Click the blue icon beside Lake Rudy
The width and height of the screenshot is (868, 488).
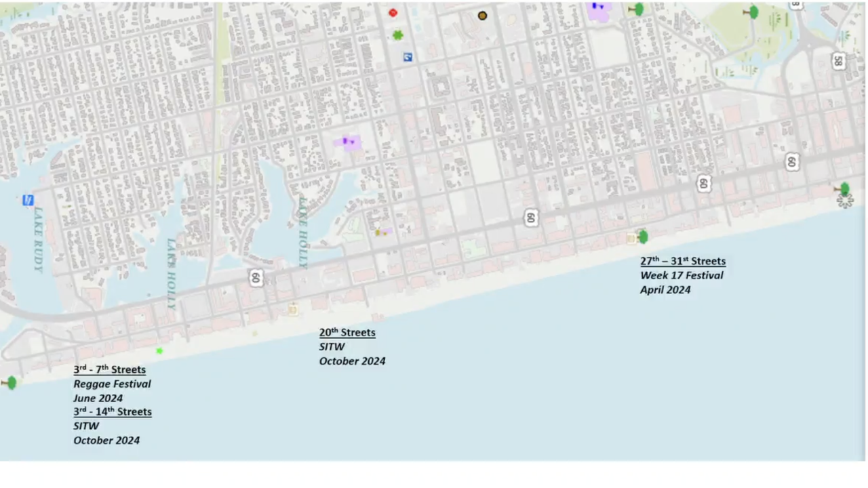point(28,200)
